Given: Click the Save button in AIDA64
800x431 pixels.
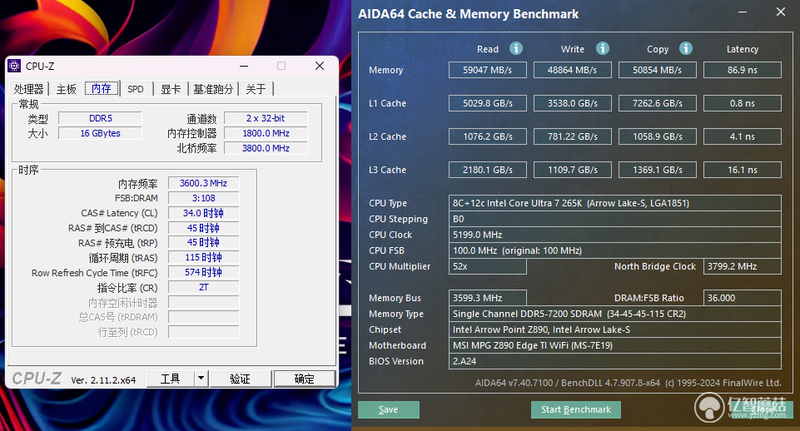Looking at the screenshot, I should pos(389,410).
